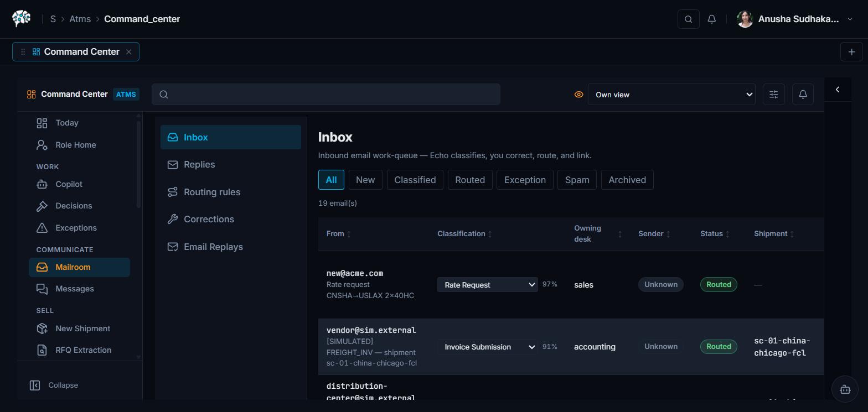868x412 pixels.
Task: Sort by Sender column
Action: coord(654,234)
